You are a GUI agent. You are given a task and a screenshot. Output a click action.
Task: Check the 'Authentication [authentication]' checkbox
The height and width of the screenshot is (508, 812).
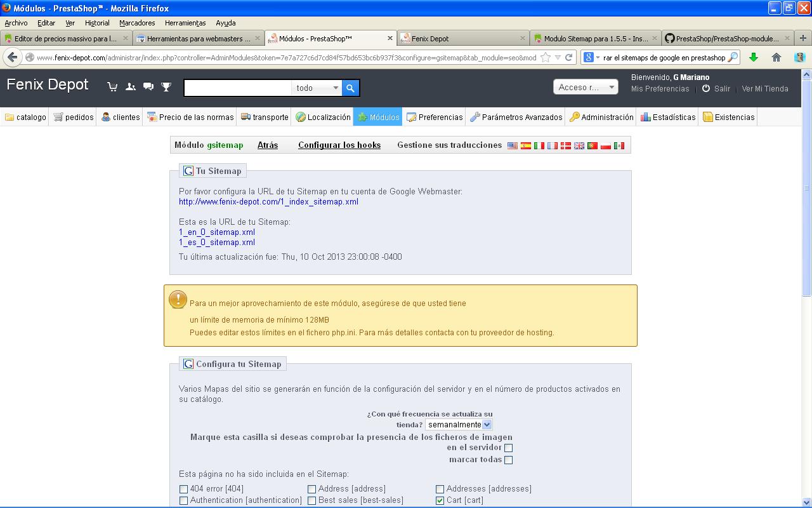pos(183,500)
